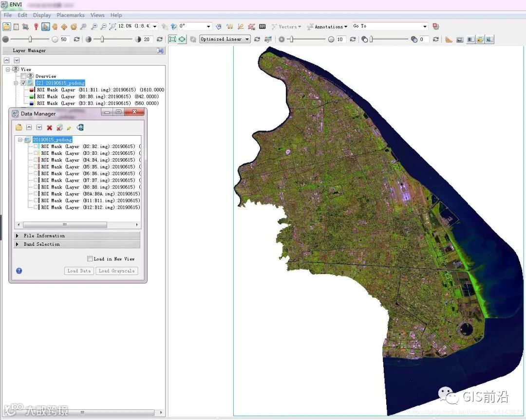526x420 pixels.
Task: Open the Display menu
Action: pos(42,15)
